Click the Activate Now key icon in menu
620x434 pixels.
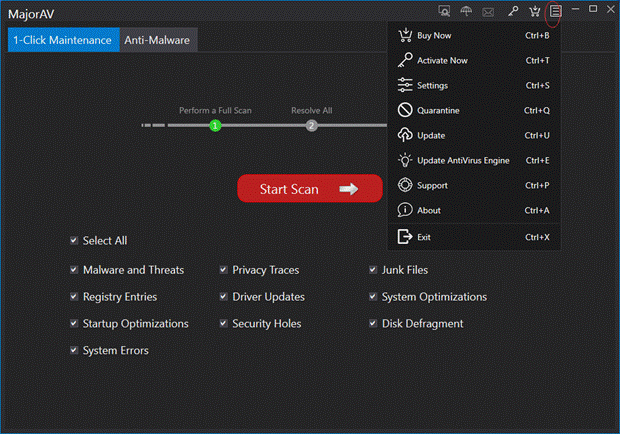(405, 60)
